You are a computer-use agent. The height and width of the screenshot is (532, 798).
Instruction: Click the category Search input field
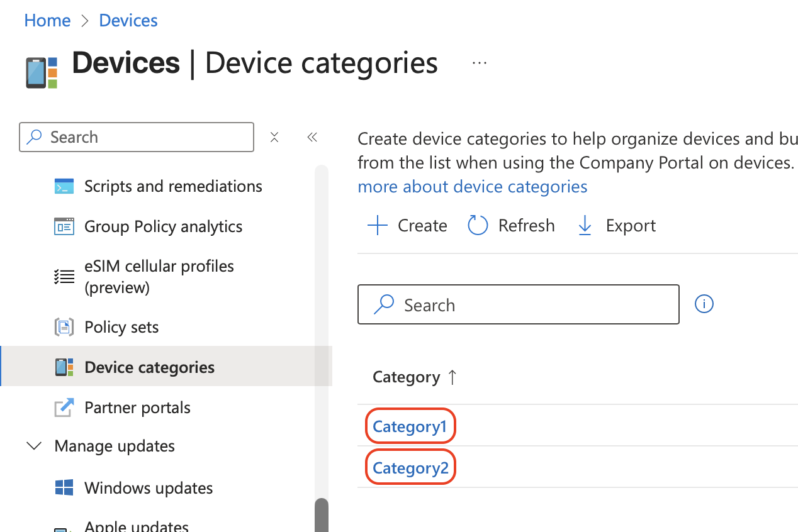pyautogui.click(x=529, y=305)
